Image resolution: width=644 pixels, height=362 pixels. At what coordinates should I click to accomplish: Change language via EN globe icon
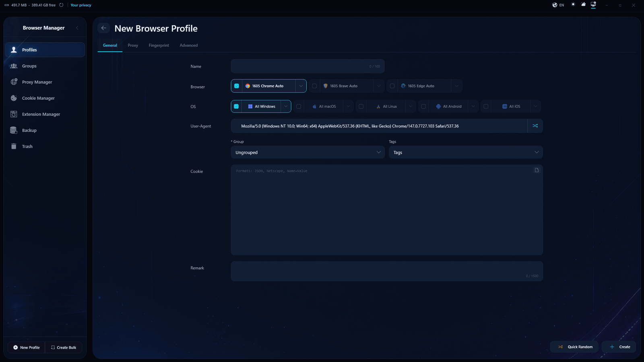pos(558,5)
